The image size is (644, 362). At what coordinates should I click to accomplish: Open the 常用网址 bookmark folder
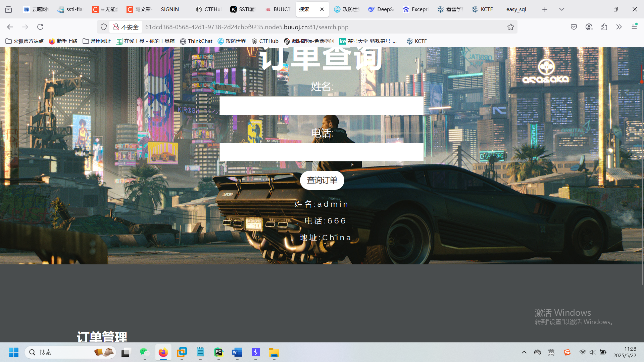point(97,41)
